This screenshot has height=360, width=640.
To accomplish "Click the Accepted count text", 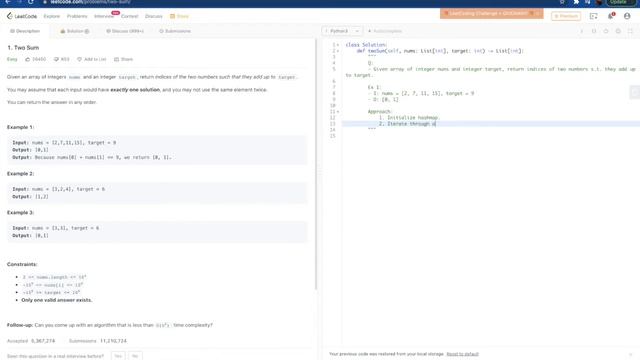I will (31, 341).
